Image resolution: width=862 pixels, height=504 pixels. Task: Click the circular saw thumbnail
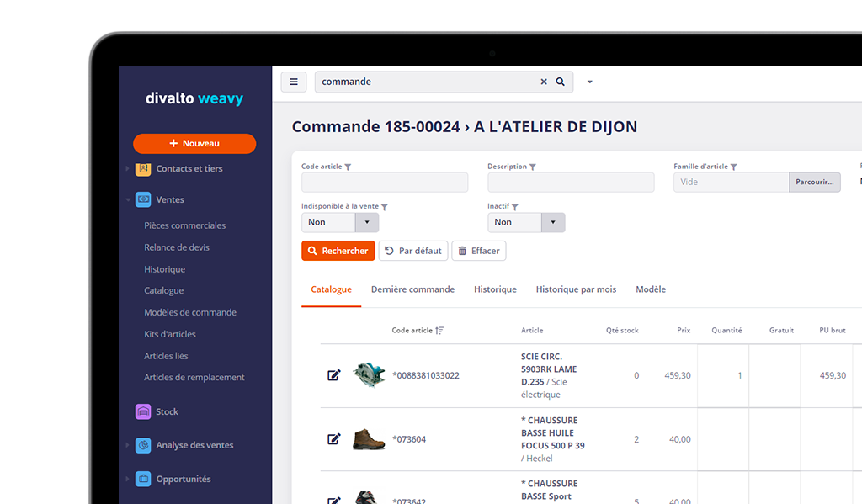369,375
